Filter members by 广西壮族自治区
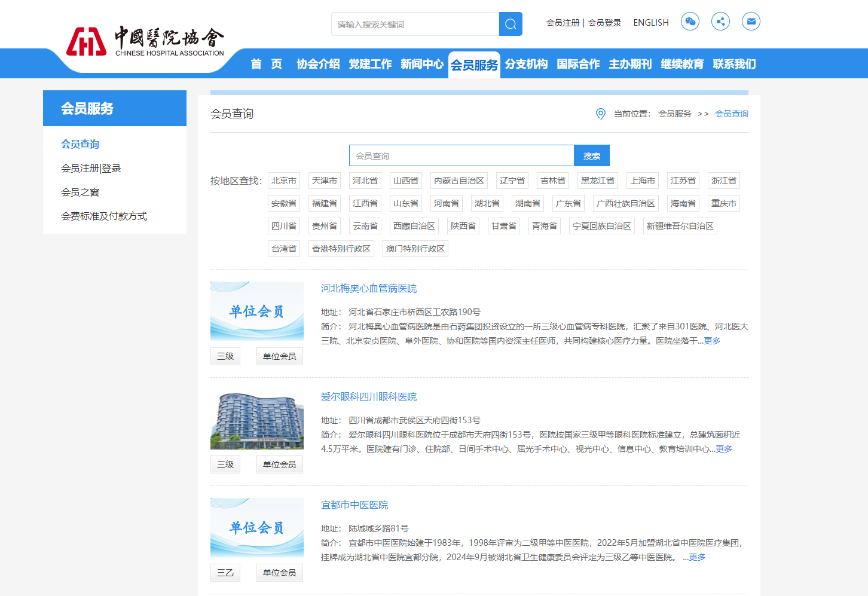Viewport: 868px width, 596px height. pos(626,203)
